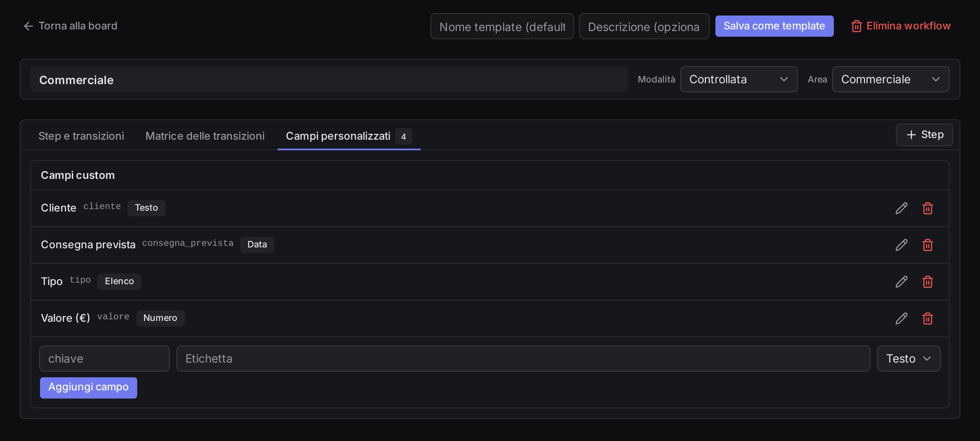Click the count badge 4 on the tab
Viewport: 980px width, 441px height.
click(403, 136)
